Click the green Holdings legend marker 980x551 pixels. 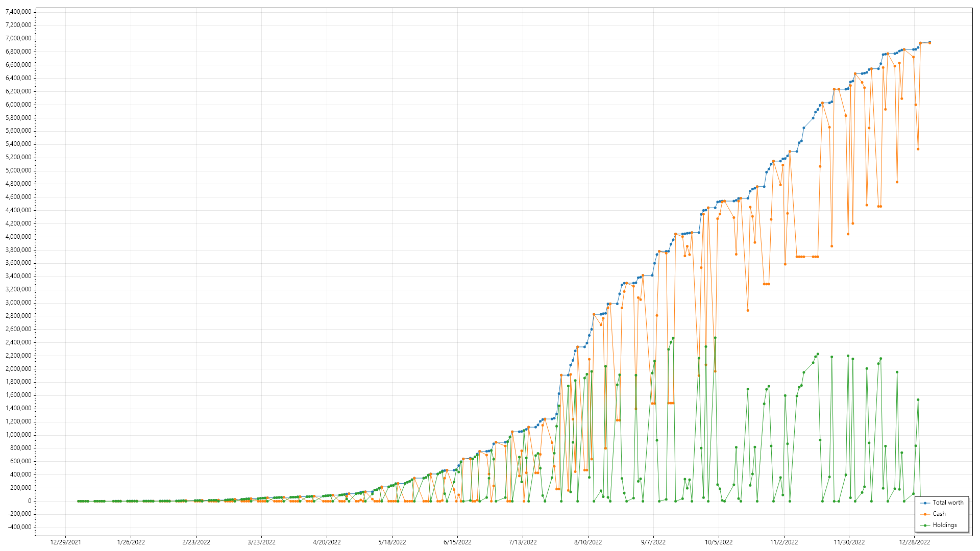[925, 525]
